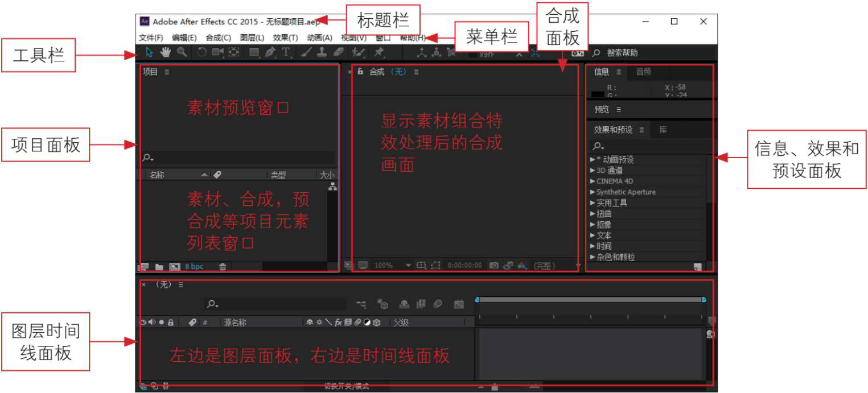Screen dimensions: 868x393
Task: Open the 合成(C) menu
Action: coord(218,38)
